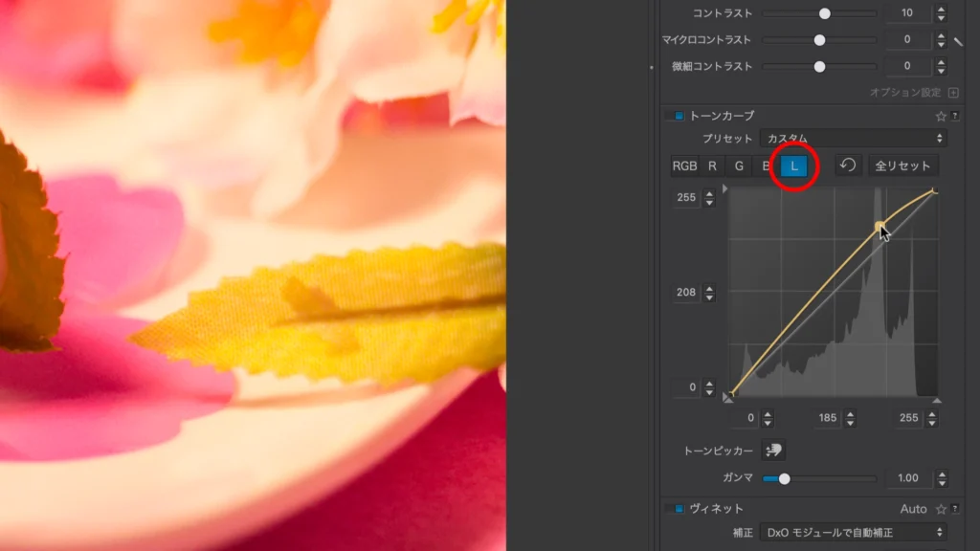The width and height of the screenshot is (980, 551).
Task: Click the tone curve undo arrow icon
Action: [x=847, y=165]
